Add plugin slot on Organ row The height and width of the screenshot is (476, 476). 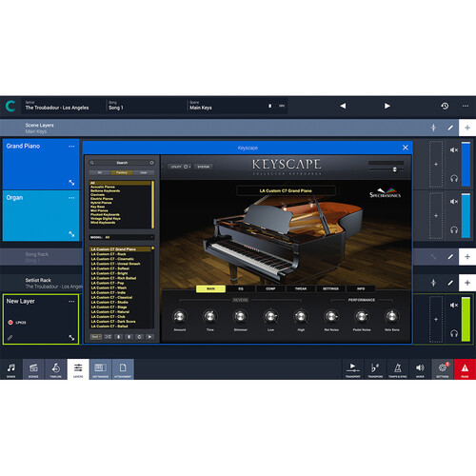click(436, 216)
